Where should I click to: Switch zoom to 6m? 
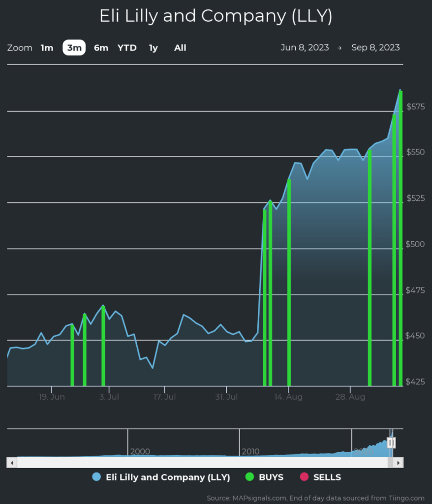101,48
